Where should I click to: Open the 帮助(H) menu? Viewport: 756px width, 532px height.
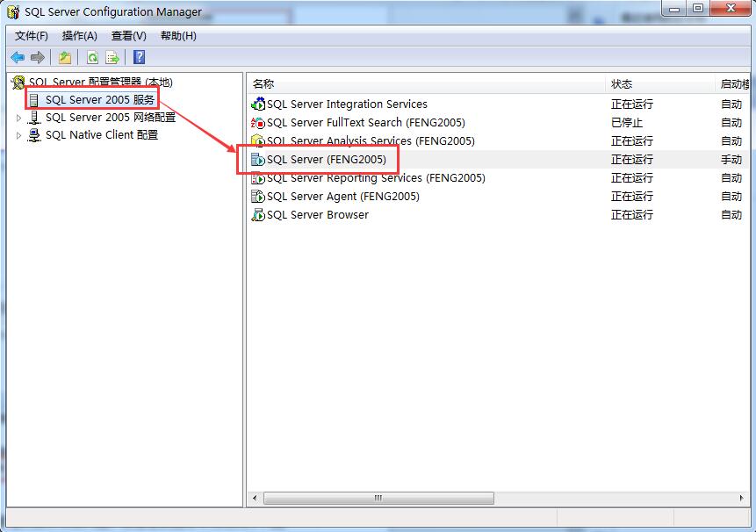click(178, 36)
